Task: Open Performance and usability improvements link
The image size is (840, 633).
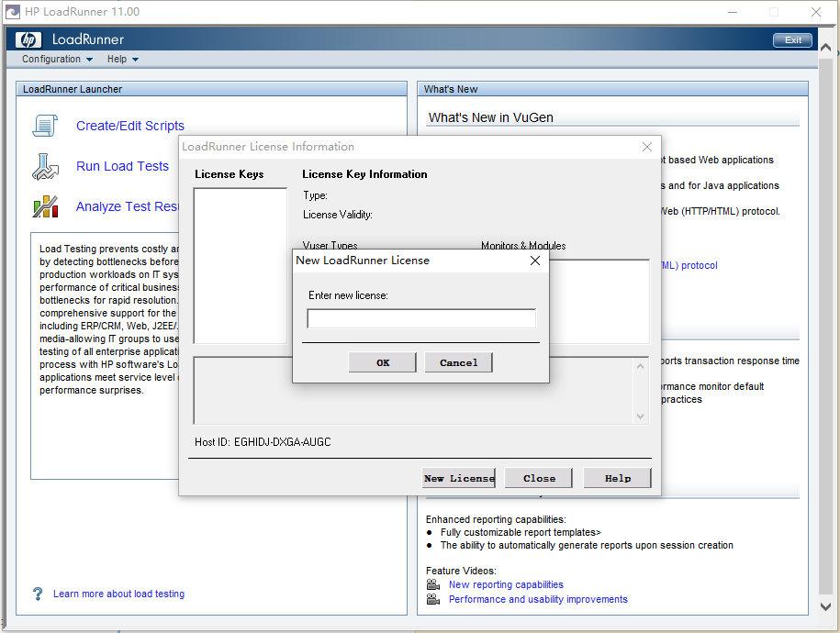Action: [538, 599]
